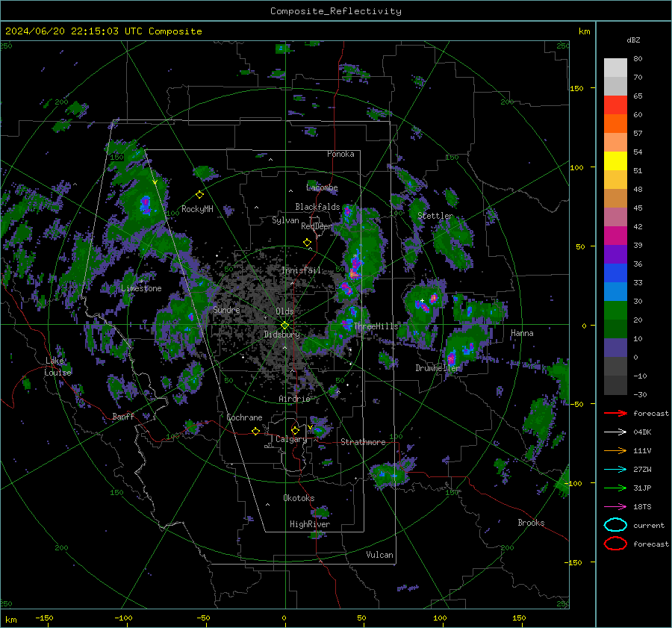Select the 39 dBZ purple color swatch
This screenshot has height=628, width=672.
pos(615,254)
